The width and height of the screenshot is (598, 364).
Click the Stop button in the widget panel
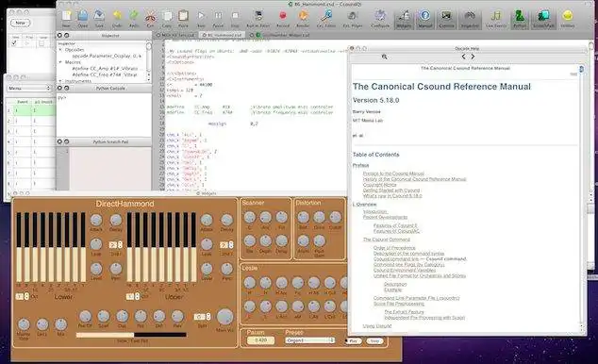click(374, 341)
